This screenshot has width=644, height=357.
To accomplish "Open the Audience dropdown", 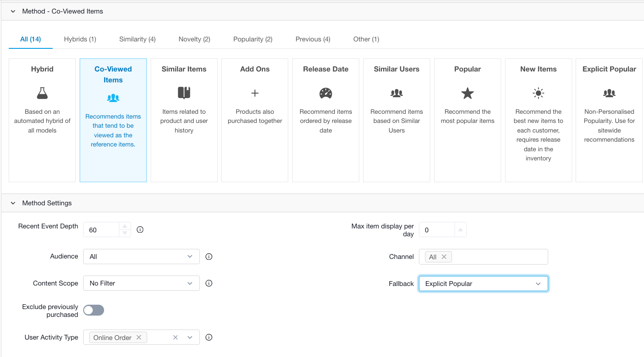I will pyautogui.click(x=142, y=257).
